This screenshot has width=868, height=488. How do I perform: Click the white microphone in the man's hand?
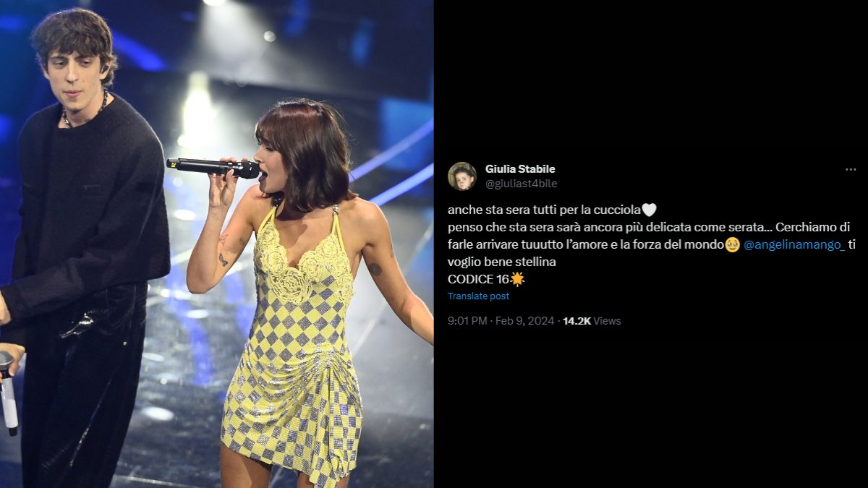click(x=8, y=394)
